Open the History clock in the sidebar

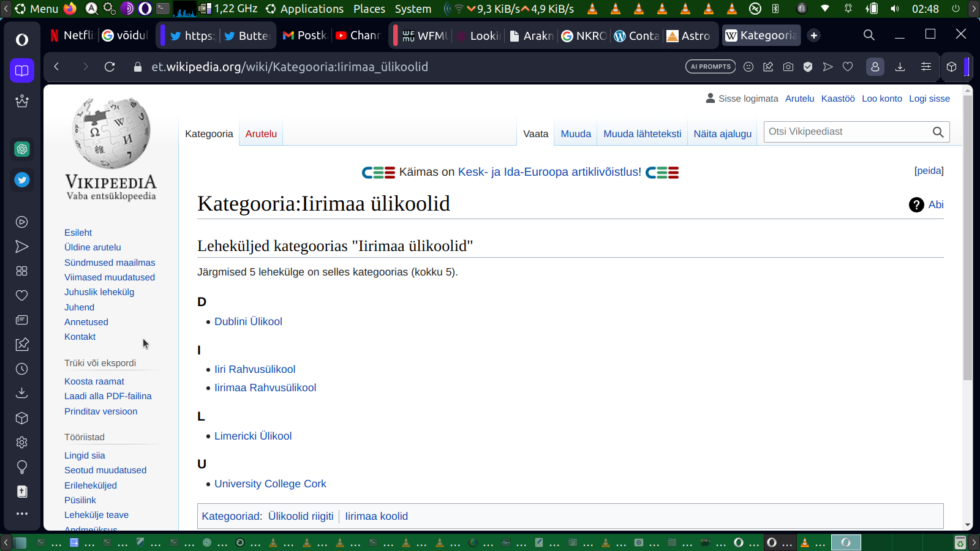(22, 369)
